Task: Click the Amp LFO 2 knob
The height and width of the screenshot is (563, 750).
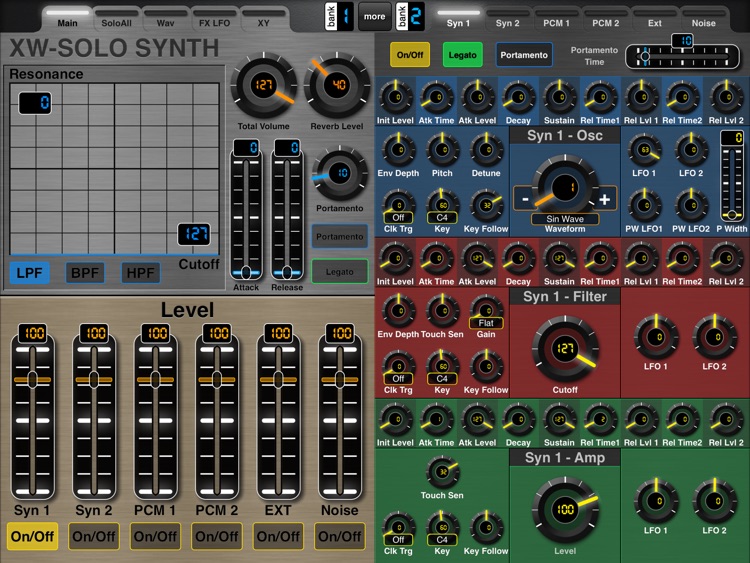Action: coord(715,501)
